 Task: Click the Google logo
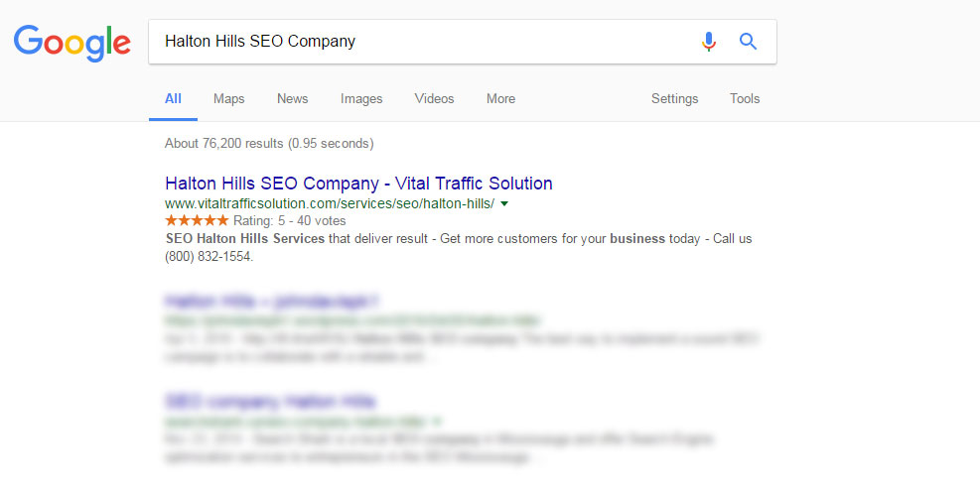pyautogui.click(x=71, y=43)
